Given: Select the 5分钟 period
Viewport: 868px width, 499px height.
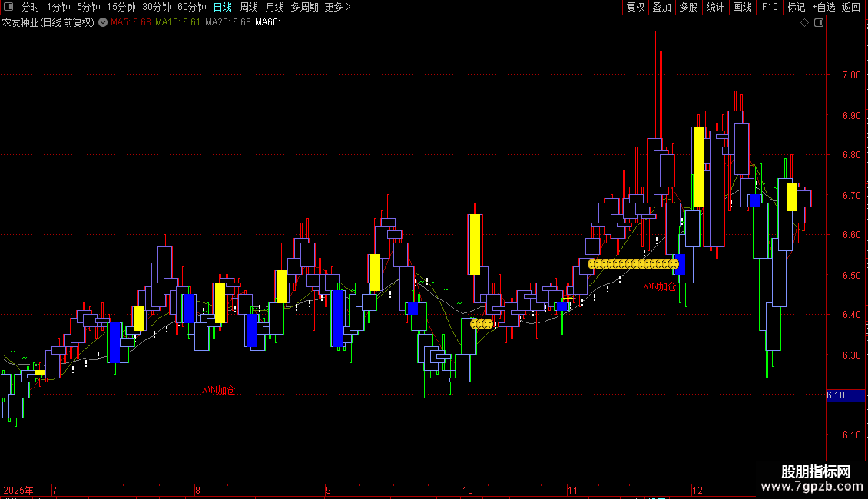Looking at the screenshot, I should pyautogui.click(x=88, y=7).
